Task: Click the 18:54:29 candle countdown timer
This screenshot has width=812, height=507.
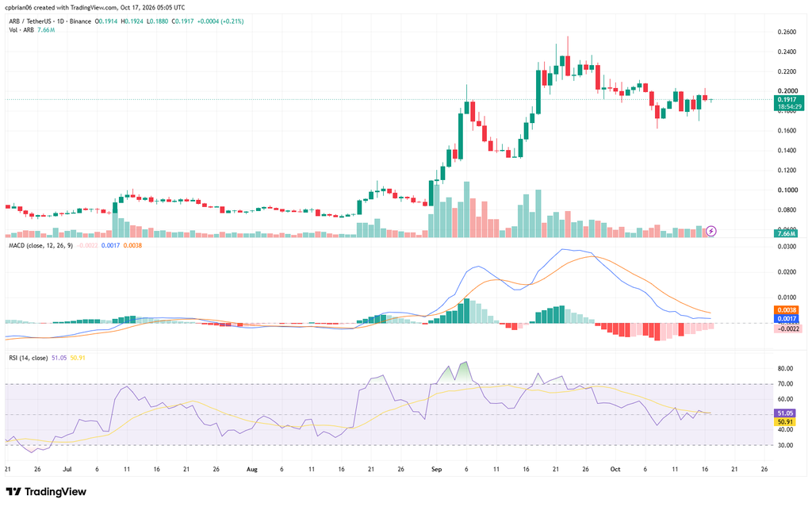Action: 789,107
